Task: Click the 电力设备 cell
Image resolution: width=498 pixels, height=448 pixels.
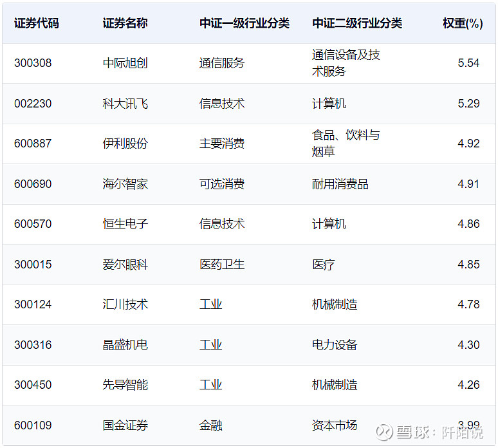Action: pyautogui.click(x=335, y=345)
